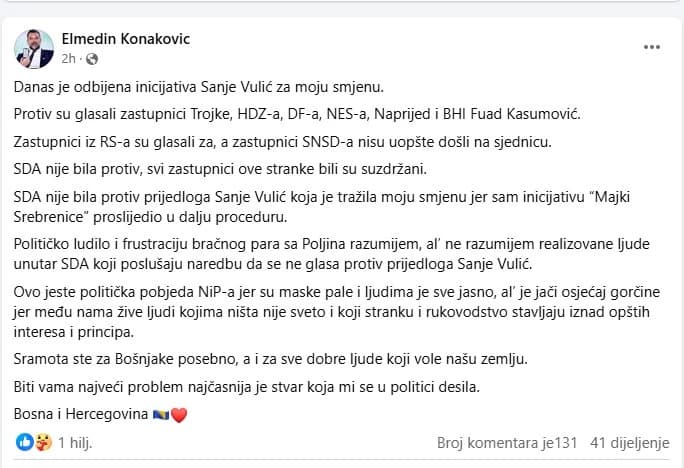
Task: Click the red heart emoji
Action: (179, 415)
